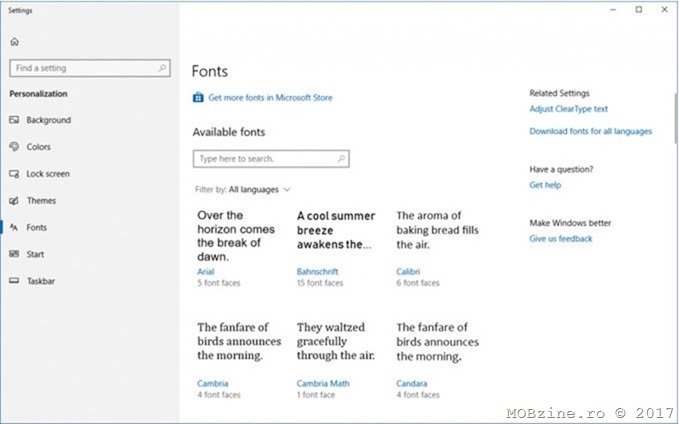This screenshot has width=679, height=424.
Task: Click the Fonts letter icon
Action: point(14,227)
